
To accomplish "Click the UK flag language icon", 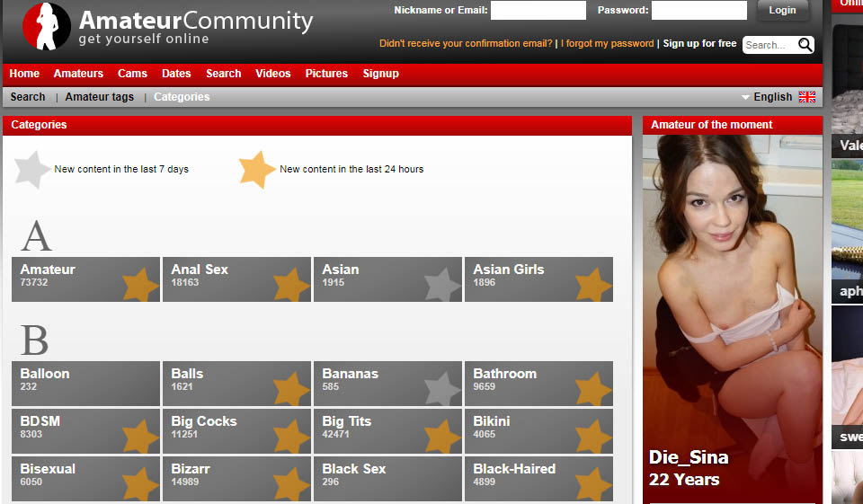I will pyautogui.click(x=806, y=97).
